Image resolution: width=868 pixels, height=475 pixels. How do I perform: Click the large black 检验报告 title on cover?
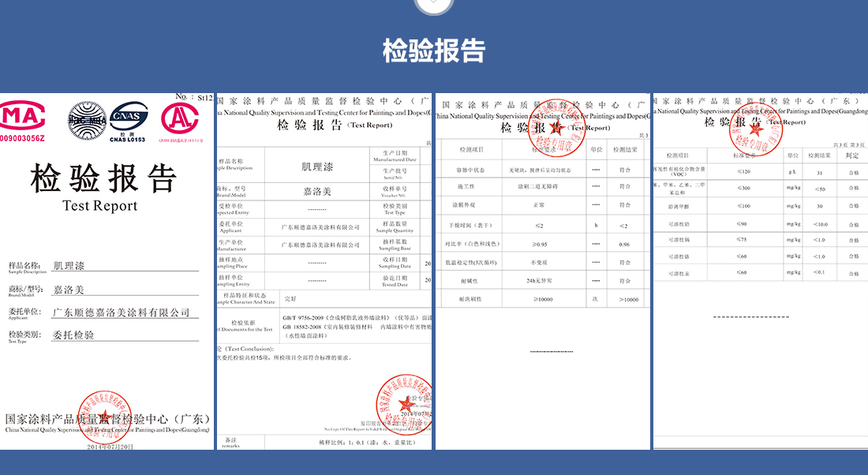103,178
